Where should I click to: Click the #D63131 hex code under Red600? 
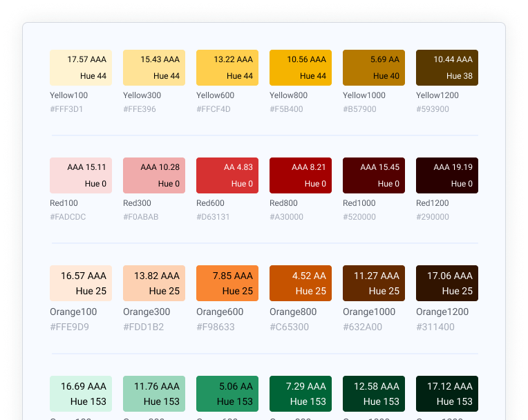(213, 217)
